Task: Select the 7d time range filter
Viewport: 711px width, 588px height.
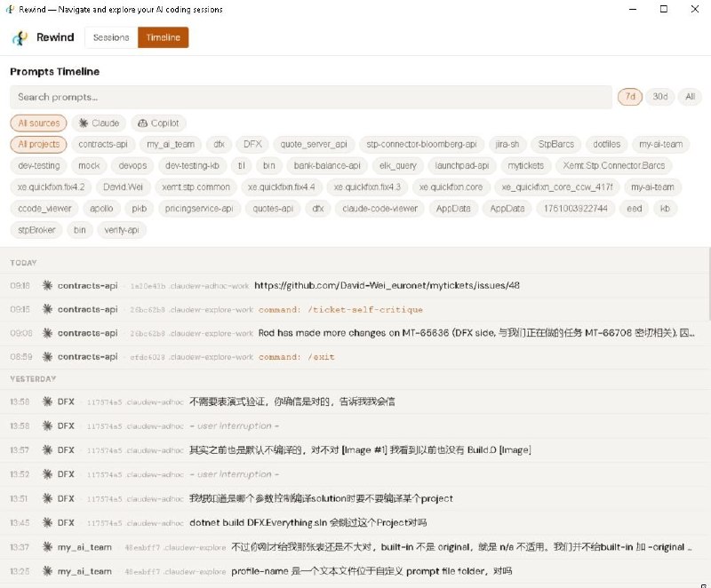Action: pyautogui.click(x=630, y=97)
